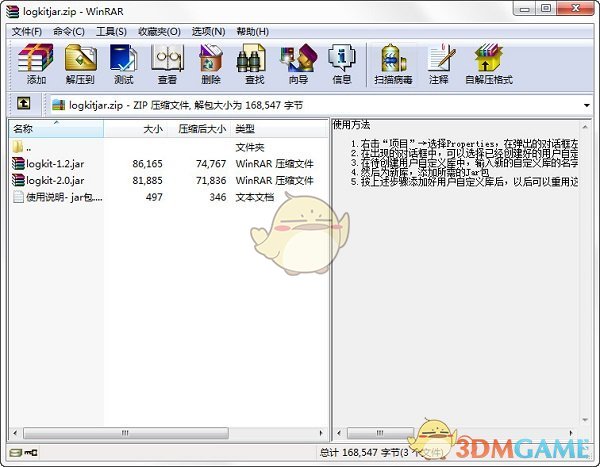
Task: Click the 86,165 size value
Action: (147, 164)
